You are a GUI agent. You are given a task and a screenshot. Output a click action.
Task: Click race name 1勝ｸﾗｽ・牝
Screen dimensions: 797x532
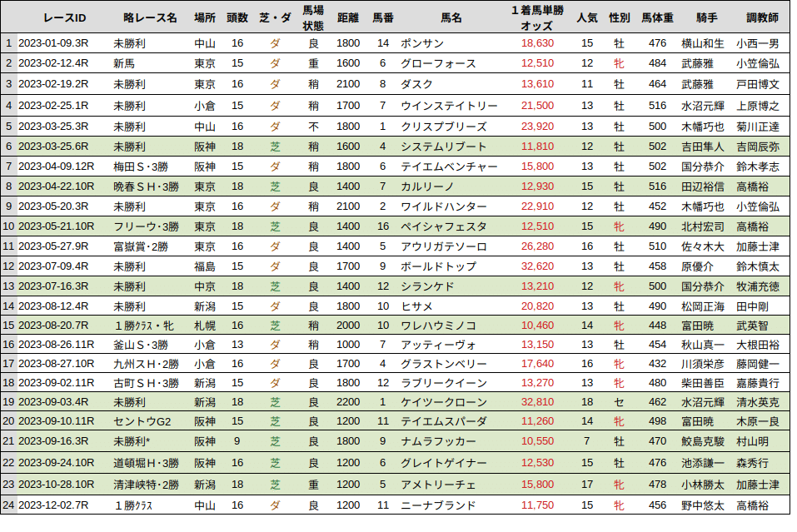click(144, 326)
